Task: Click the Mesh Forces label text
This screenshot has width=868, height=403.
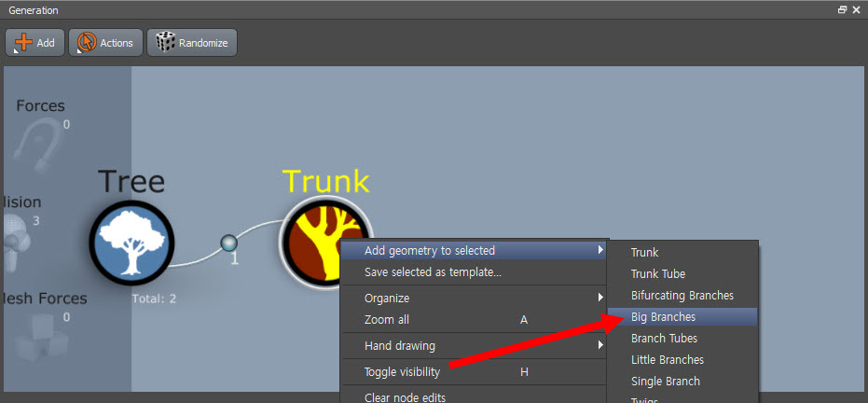Action: click(x=46, y=299)
